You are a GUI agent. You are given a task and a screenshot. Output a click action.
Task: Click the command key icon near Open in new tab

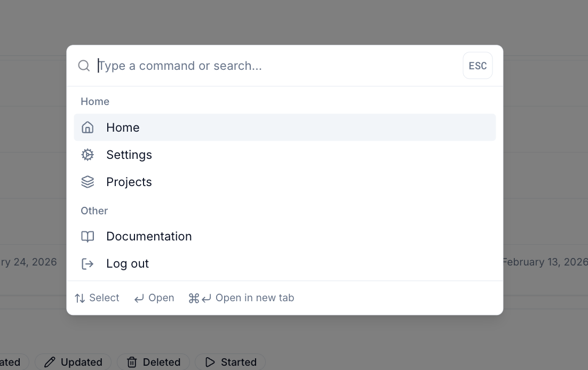tap(194, 297)
